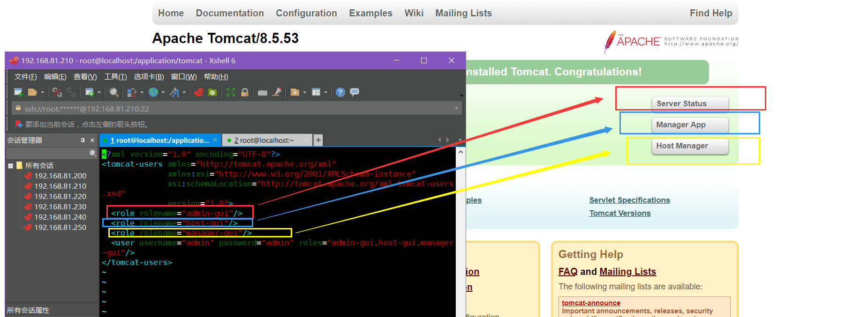Click the new folder transfer icon
This screenshot has height=317, width=868.
point(295,92)
